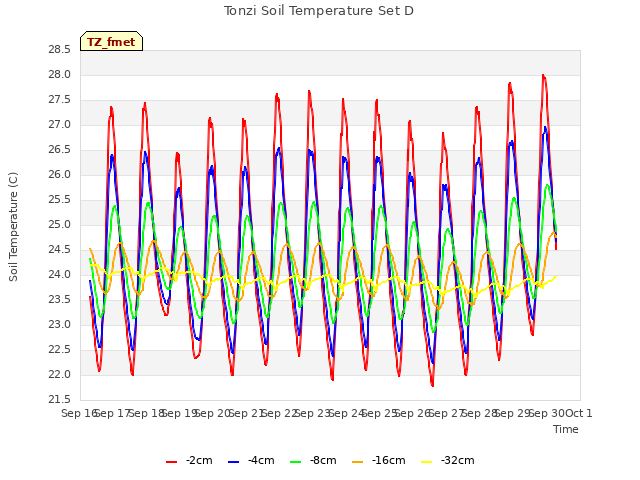Click the 27.5 y-axis tick label
Viewport: 640px width, 480px height.
pos(60,100)
